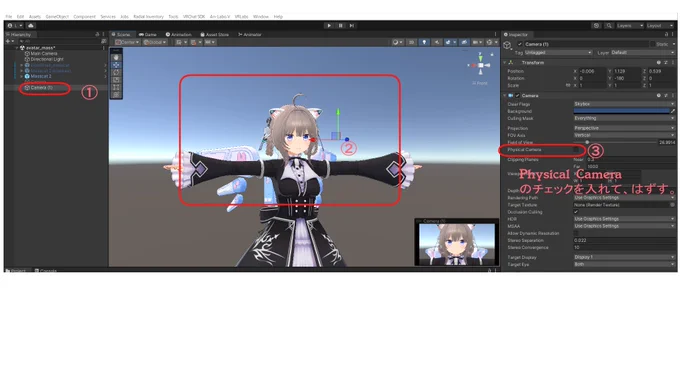Click the Play button
680x383 pixels.
329,26
